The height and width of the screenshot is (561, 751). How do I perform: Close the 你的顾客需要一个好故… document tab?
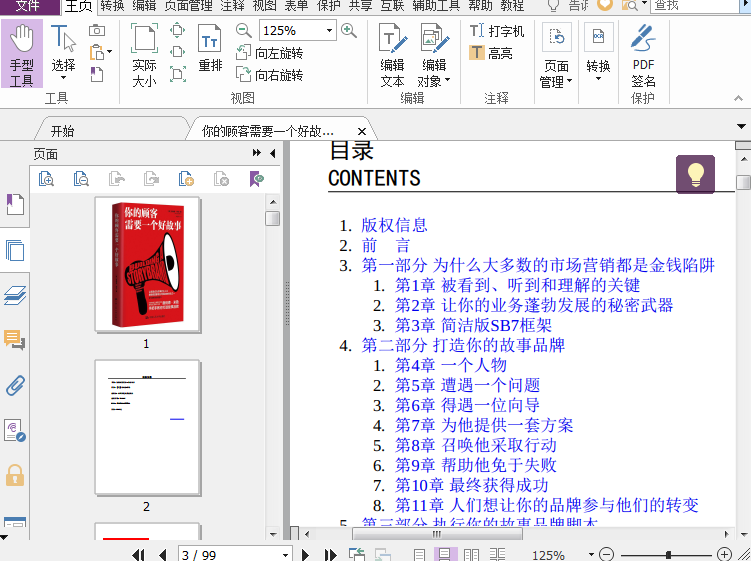click(362, 131)
